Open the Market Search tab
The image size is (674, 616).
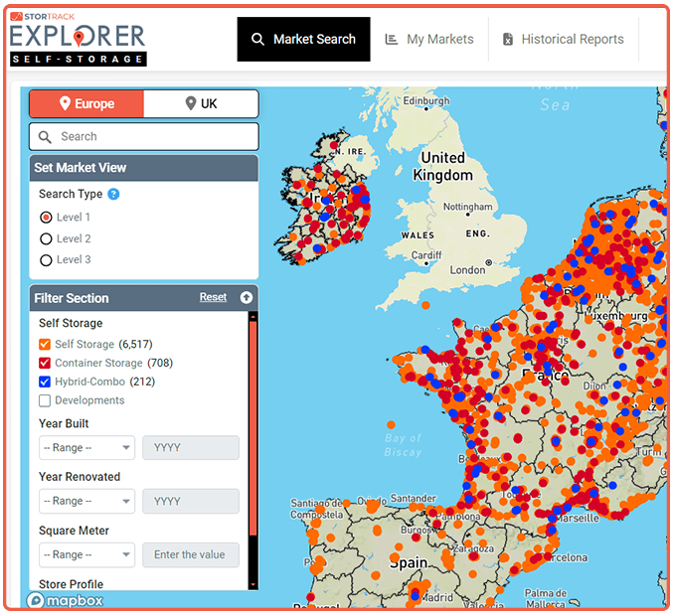tap(303, 40)
